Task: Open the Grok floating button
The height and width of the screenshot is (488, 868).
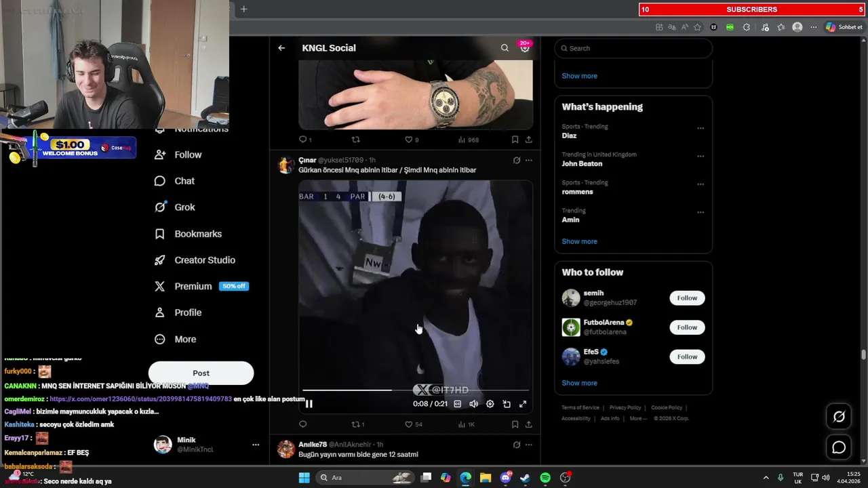Action: click(x=839, y=417)
